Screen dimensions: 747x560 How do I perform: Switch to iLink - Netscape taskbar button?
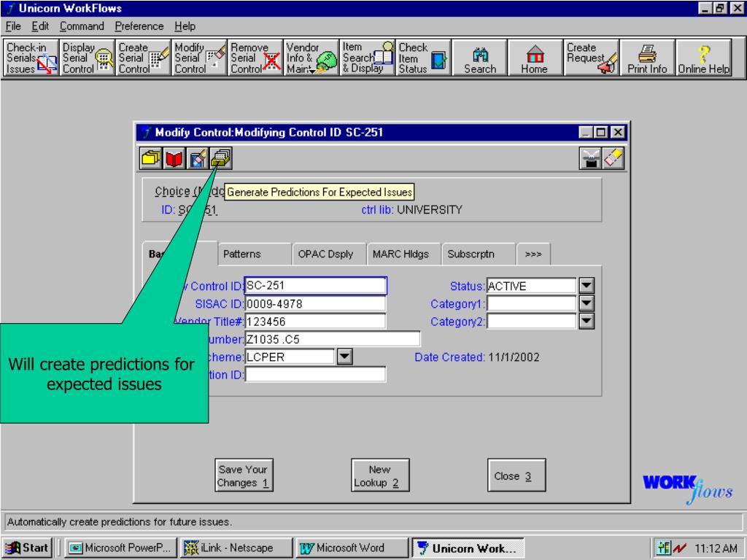[236, 548]
